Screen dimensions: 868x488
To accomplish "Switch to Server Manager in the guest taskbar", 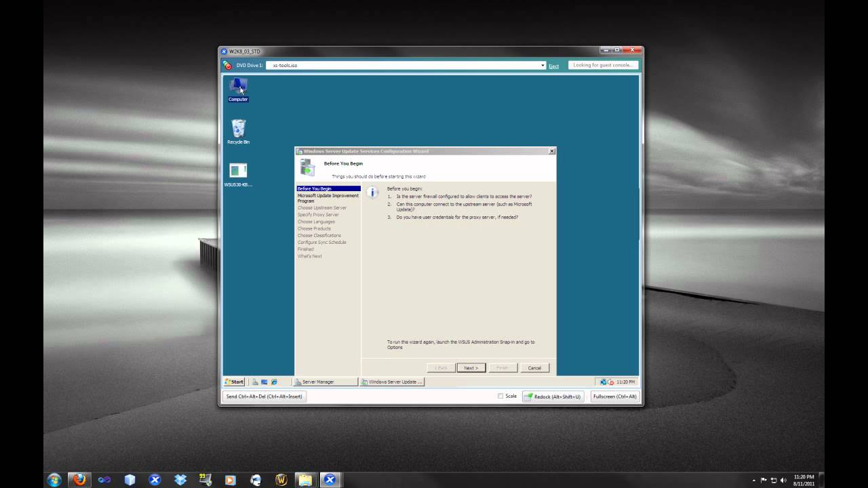I will coord(325,382).
